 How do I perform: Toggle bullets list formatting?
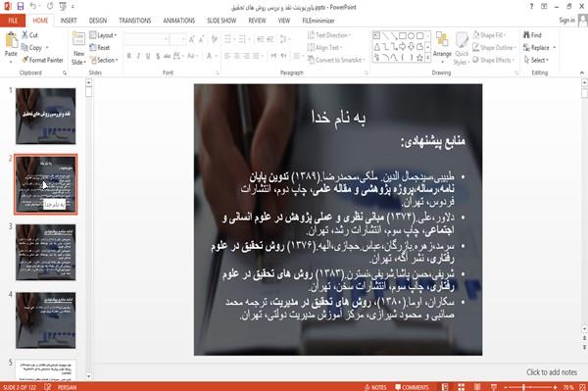click(x=227, y=39)
